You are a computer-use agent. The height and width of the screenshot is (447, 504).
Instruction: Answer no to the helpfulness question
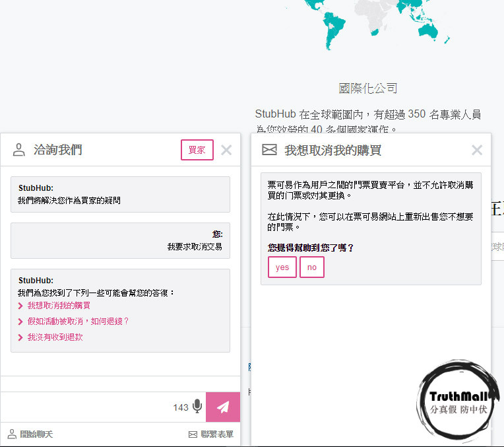coord(312,267)
